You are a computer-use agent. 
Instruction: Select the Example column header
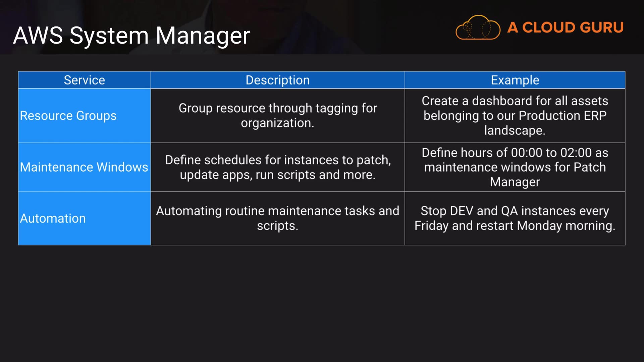[515, 80]
